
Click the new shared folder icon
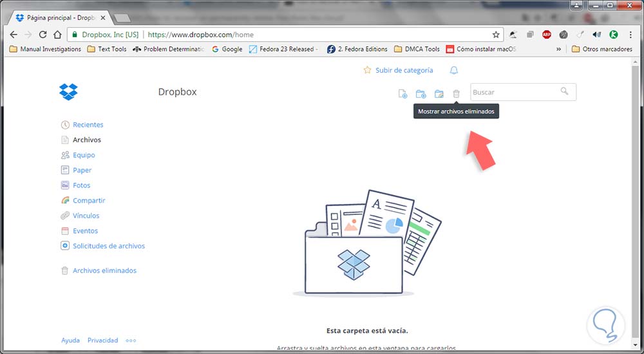439,94
